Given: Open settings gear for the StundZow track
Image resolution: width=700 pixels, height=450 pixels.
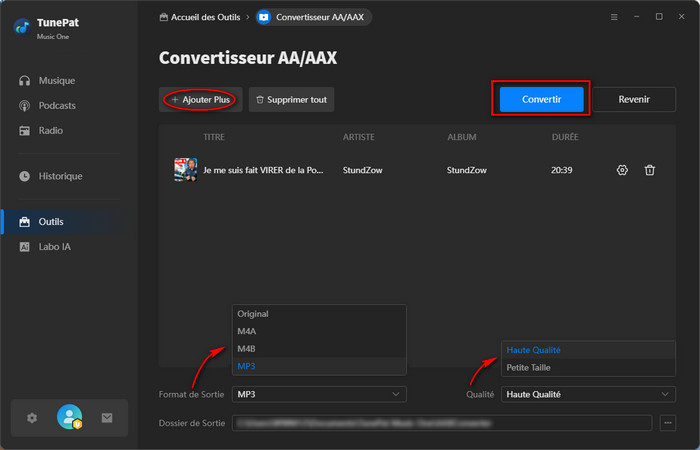Looking at the screenshot, I should pyautogui.click(x=622, y=170).
